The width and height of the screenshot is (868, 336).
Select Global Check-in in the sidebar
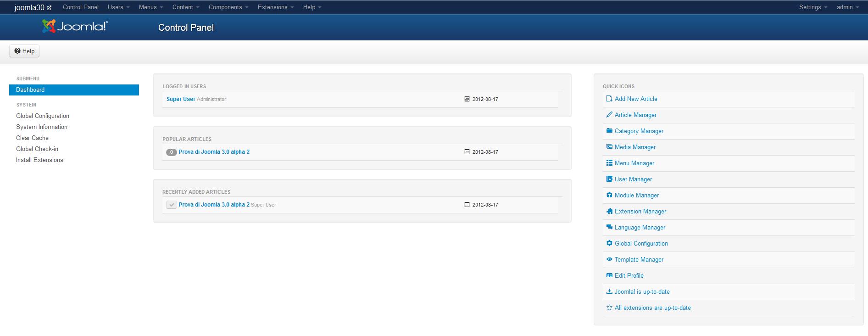point(37,149)
